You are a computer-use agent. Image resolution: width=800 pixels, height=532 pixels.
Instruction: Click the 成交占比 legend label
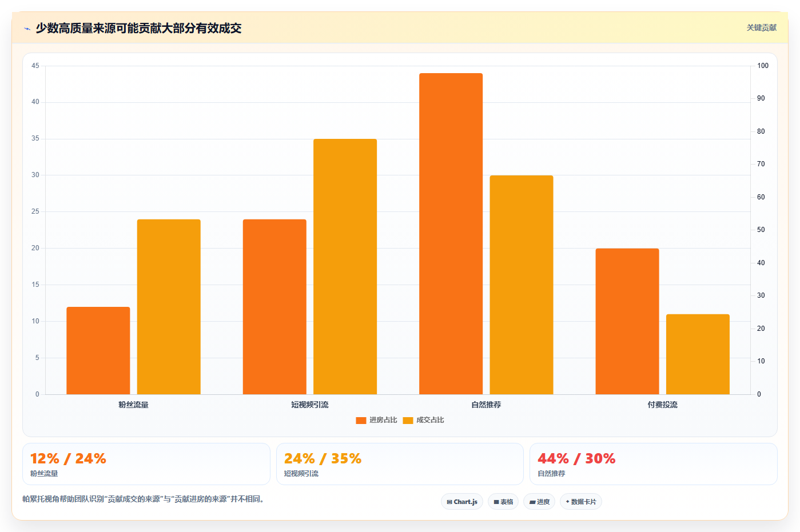click(x=430, y=420)
